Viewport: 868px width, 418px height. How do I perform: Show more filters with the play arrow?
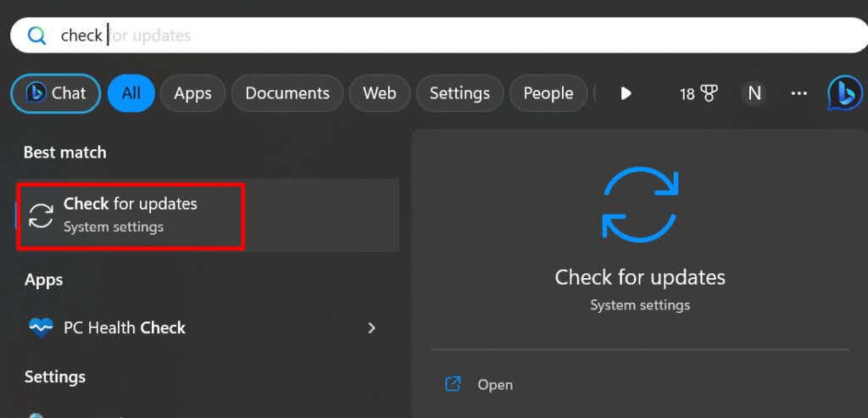[x=626, y=93]
